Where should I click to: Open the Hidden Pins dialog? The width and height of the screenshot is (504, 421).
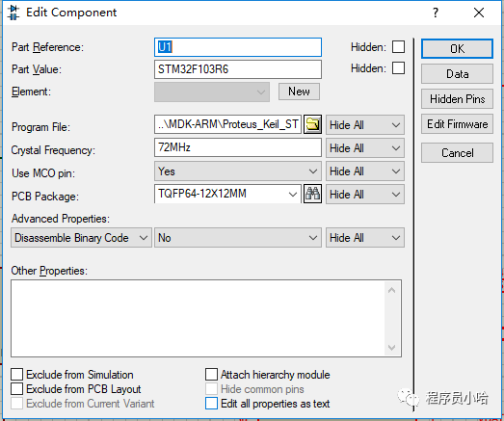(x=457, y=99)
